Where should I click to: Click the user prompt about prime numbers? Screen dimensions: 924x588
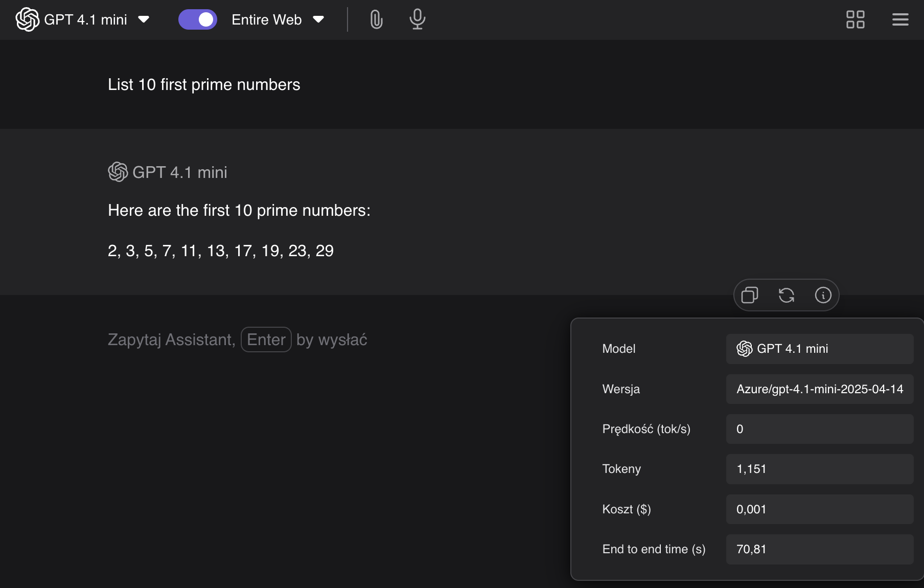pos(204,84)
